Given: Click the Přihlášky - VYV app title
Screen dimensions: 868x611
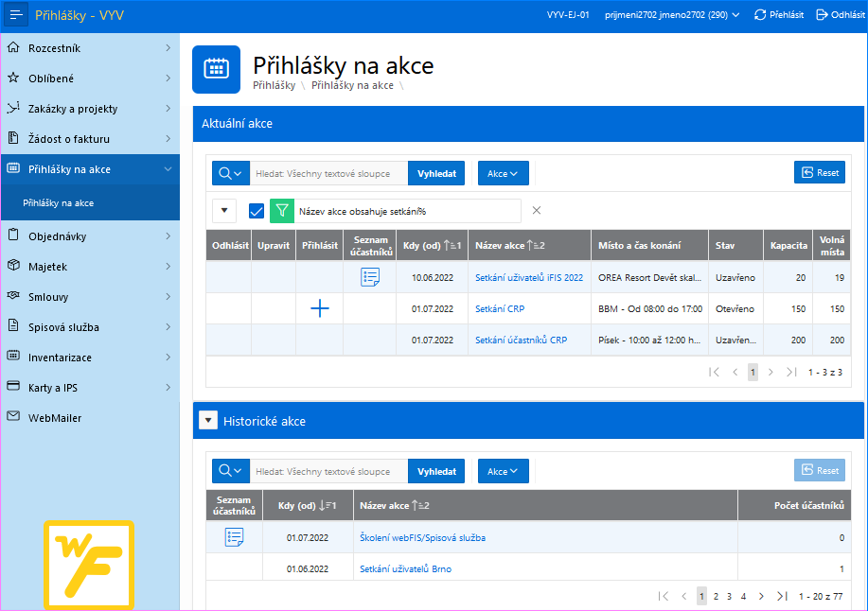Looking at the screenshot, I should point(80,15).
